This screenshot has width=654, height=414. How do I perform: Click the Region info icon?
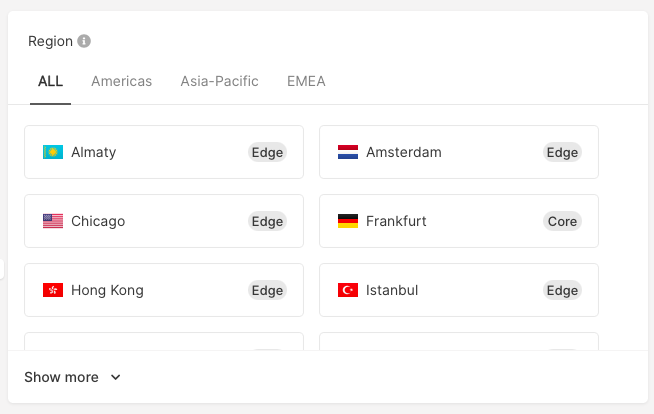tap(84, 41)
